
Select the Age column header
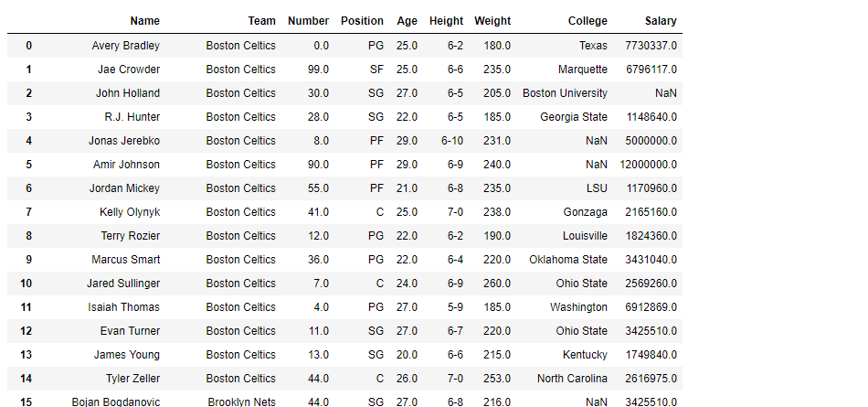407,21
